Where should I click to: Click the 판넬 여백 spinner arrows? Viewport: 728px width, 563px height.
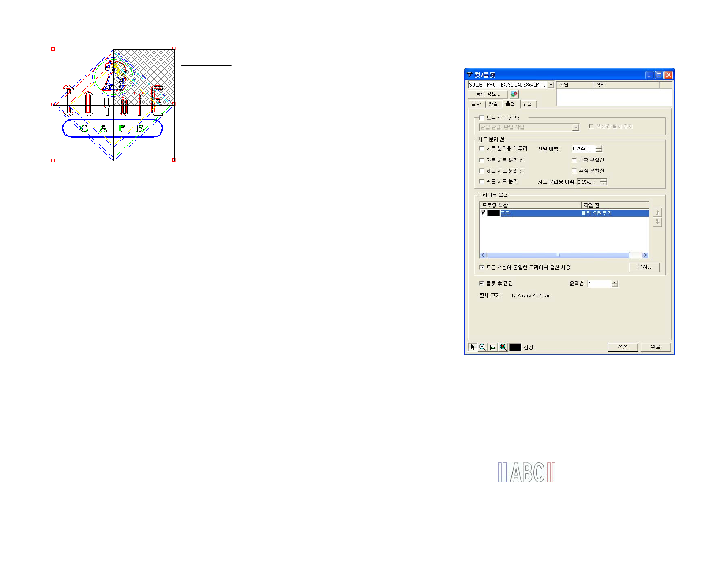599,149
